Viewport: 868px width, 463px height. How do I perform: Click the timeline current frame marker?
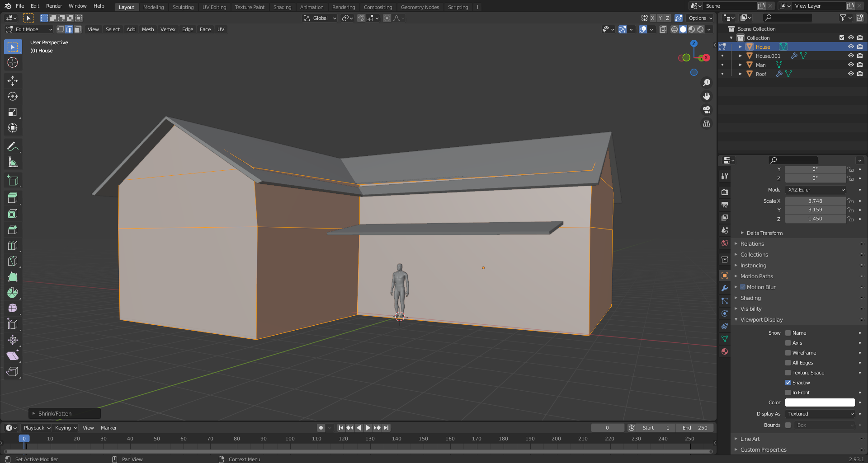[24, 439]
